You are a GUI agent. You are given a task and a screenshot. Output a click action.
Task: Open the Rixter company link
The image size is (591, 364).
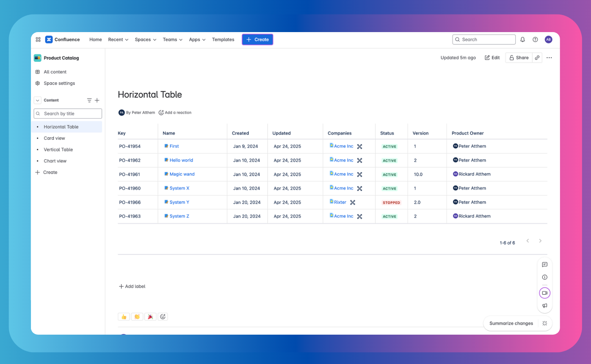340,202
